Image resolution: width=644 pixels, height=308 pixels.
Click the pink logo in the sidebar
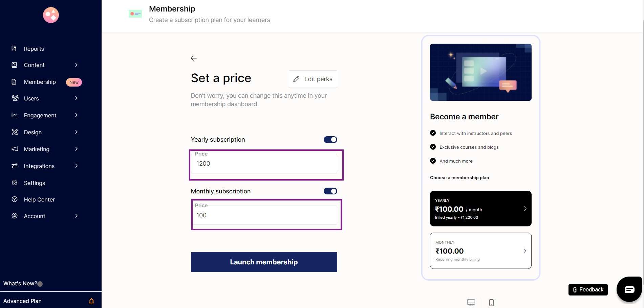coord(51,15)
